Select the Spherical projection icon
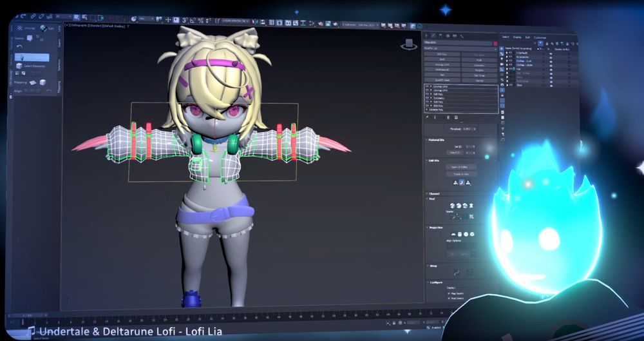The height and width of the screenshot is (341, 644). [x=466, y=234]
